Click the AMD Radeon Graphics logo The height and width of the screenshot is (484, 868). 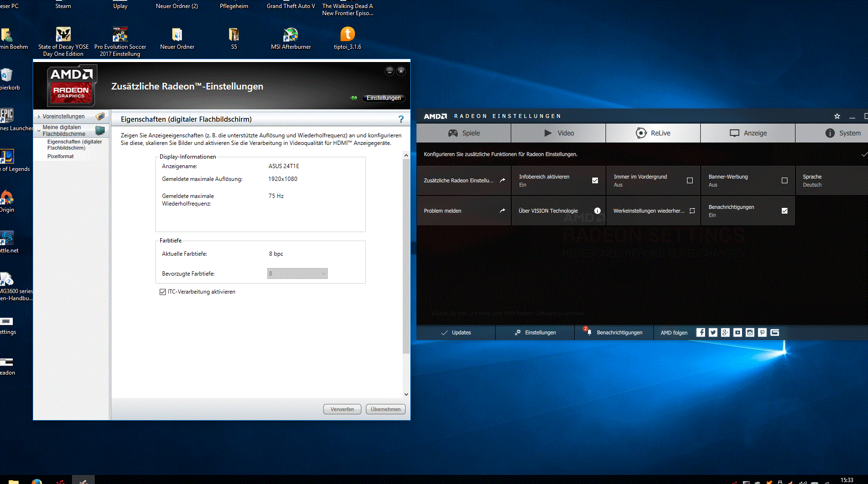pos(72,86)
